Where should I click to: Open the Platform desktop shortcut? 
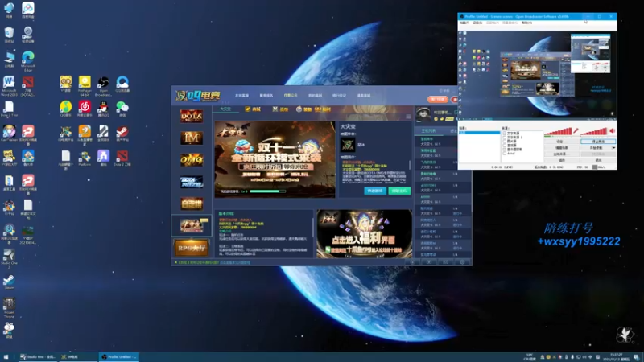[85, 158]
